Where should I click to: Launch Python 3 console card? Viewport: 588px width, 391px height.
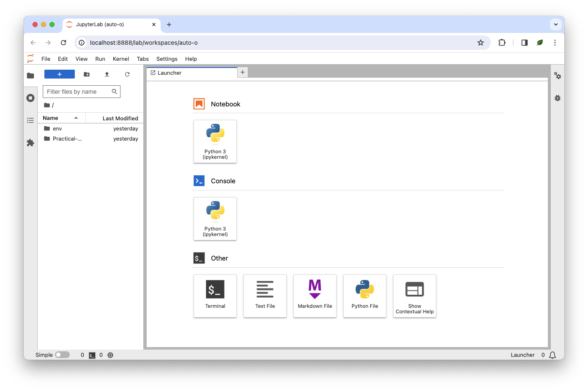pos(215,219)
